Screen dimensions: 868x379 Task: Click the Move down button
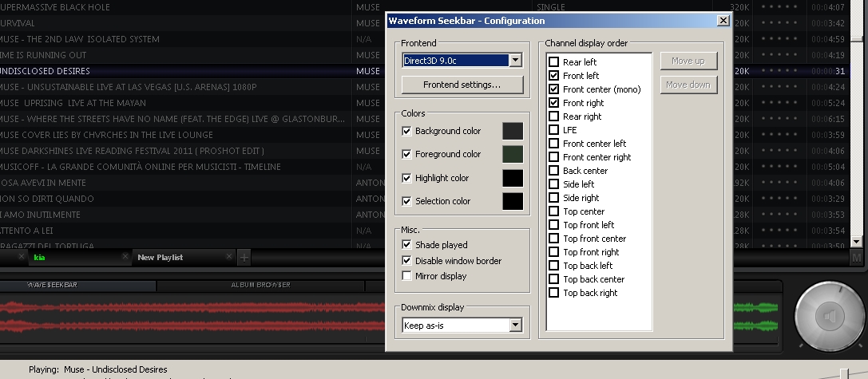(688, 85)
